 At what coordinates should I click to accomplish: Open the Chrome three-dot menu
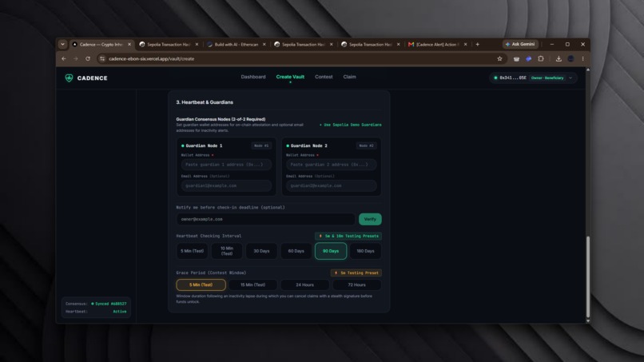point(582,59)
